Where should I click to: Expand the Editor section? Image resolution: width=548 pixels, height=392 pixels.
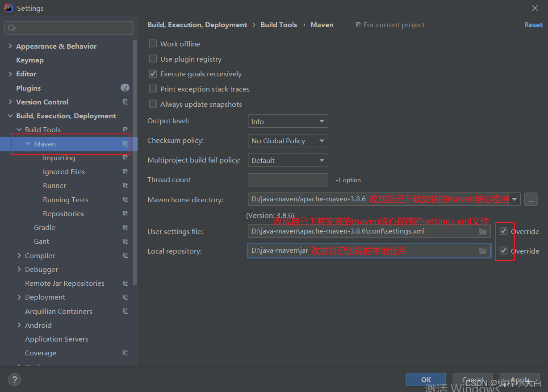click(x=10, y=74)
